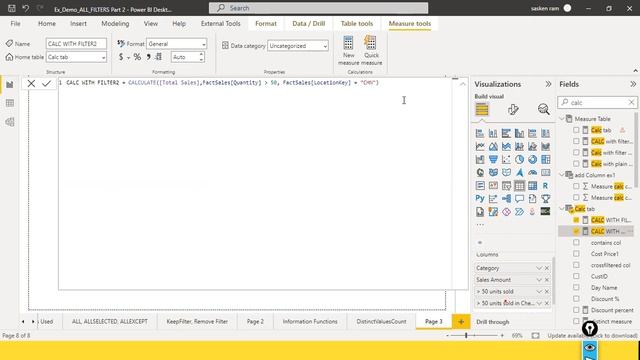Image resolution: width=640 pixels, height=360 pixels.
Task: Switch to Build visual fields icon
Action: [482, 109]
